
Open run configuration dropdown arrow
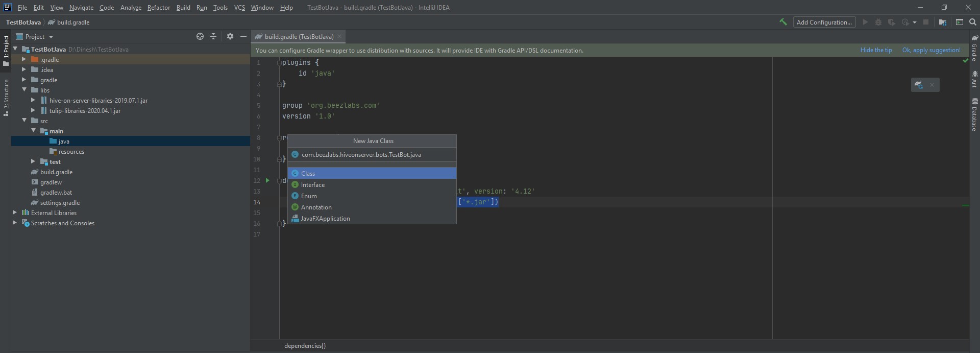[914, 22]
